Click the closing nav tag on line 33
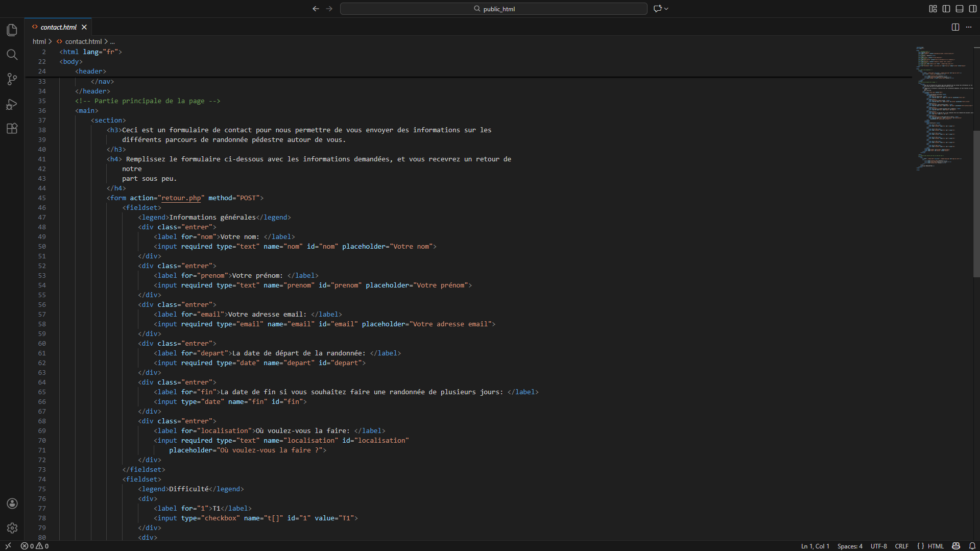Image resolution: width=980 pixels, height=551 pixels. (x=103, y=81)
